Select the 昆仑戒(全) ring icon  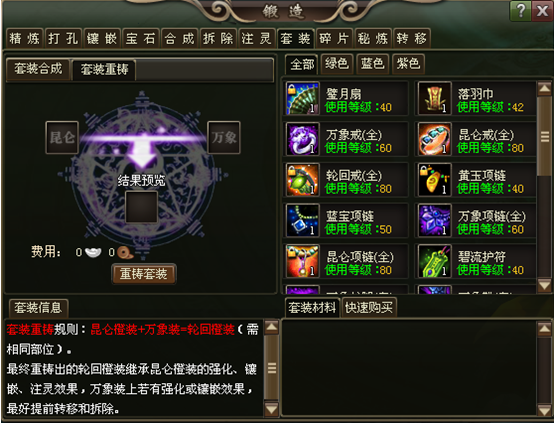click(435, 139)
